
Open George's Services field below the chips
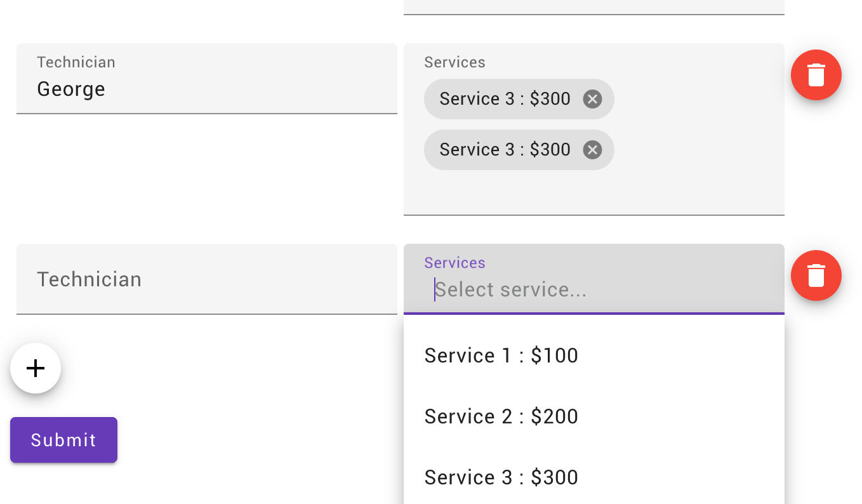tap(593, 192)
